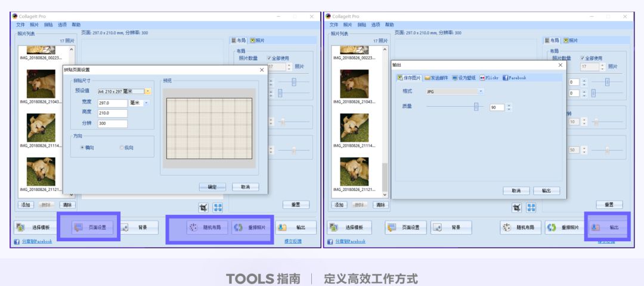Click photo list scroll-down arrow in window with 输出 dialog

pyautogui.click(x=385, y=195)
